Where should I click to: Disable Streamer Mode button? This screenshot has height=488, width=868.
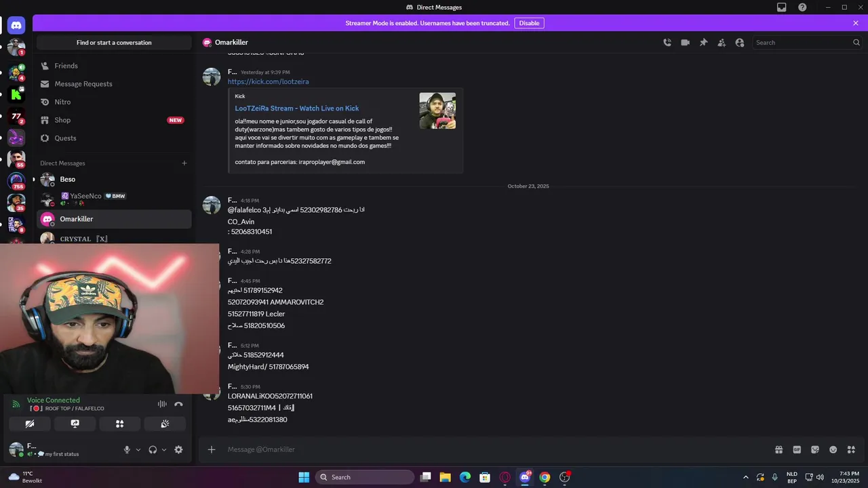pyautogui.click(x=529, y=23)
